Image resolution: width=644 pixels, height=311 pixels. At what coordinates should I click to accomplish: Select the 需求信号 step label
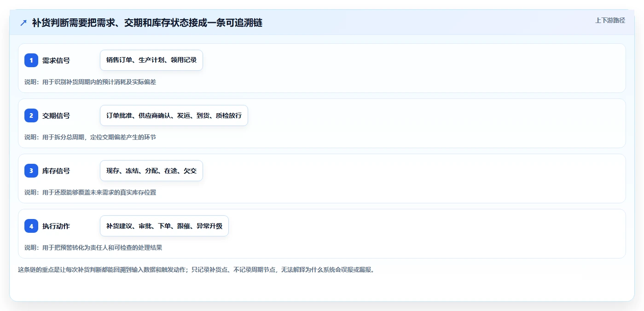pyautogui.click(x=56, y=60)
